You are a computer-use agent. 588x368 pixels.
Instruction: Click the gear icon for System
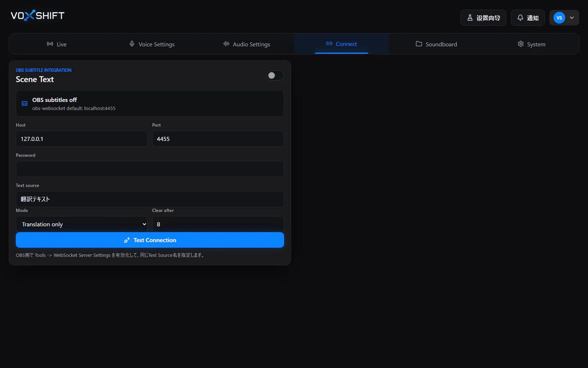pyautogui.click(x=521, y=44)
